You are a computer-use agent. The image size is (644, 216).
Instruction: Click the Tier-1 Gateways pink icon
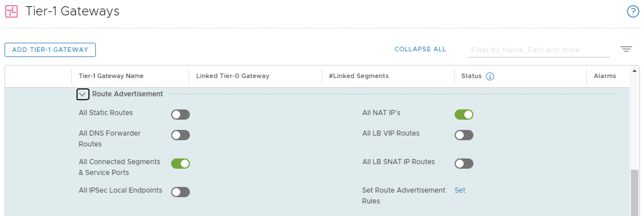tap(11, 12)
